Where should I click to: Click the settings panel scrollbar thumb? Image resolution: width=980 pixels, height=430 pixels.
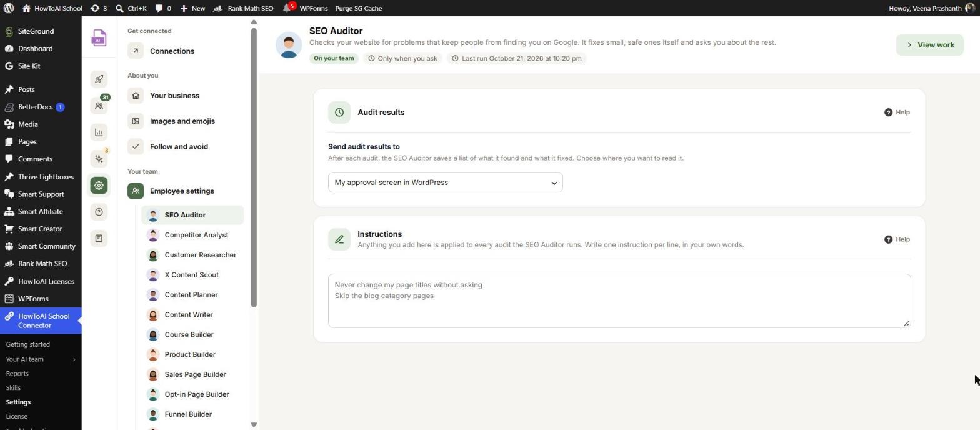(254, 167)
